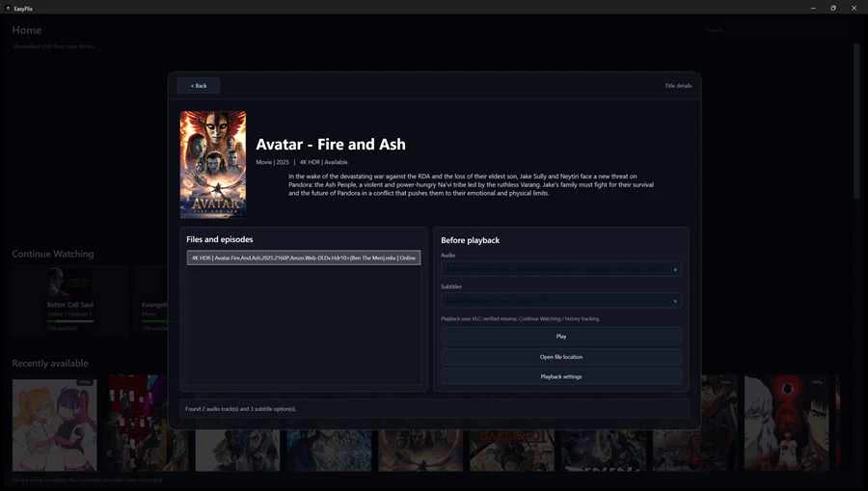Click the playback VLC note text

coord(520,319)
